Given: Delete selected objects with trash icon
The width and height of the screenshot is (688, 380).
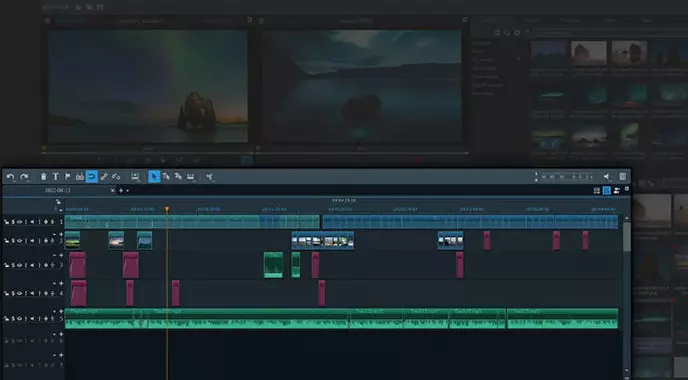Looking at the screenshot, I should pyautogui.click(x=43, y=177).
